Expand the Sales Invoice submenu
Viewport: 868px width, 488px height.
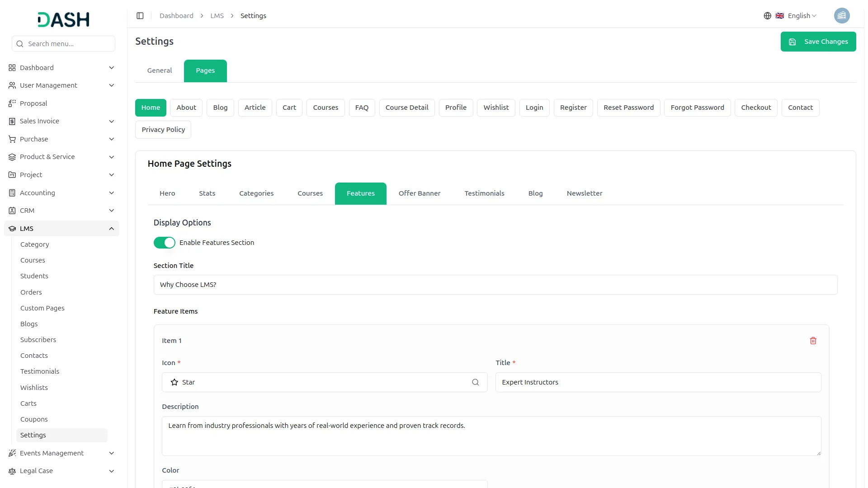tap(111, 121)
